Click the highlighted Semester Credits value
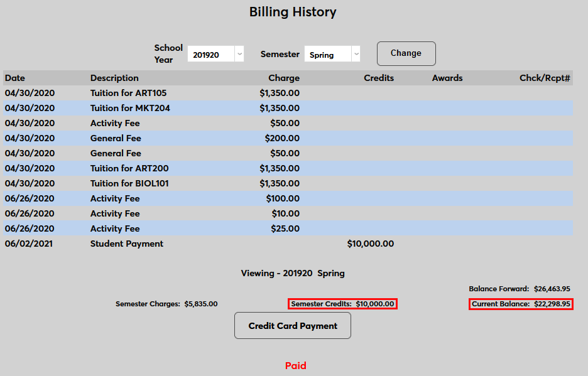Screen dimensions: 588x376 pyautogui.click(x=342, y=304)
